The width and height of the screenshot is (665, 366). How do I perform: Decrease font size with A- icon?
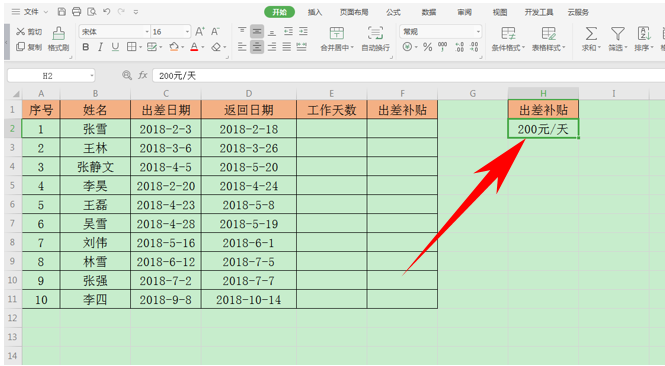pyautogui.click(x=215, y=31)
